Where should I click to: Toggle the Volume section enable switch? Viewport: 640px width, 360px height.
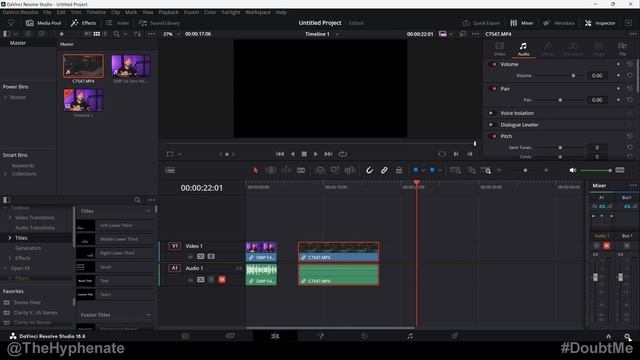coord(493,64)
